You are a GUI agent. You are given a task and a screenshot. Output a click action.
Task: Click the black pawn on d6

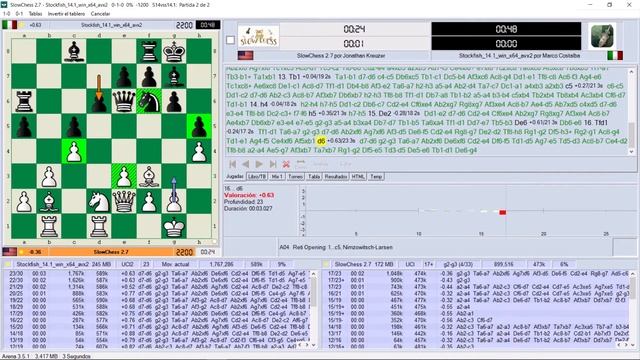[x=99, y=101]
